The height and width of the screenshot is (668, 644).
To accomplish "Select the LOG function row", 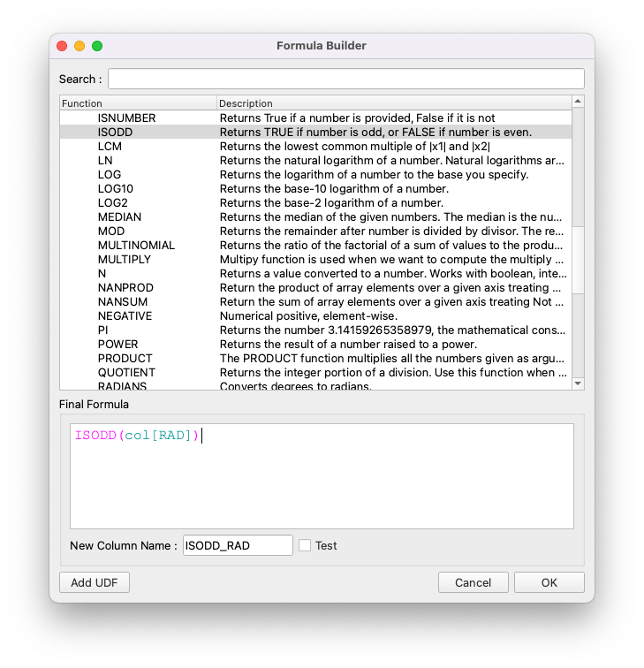I will 315,174.
